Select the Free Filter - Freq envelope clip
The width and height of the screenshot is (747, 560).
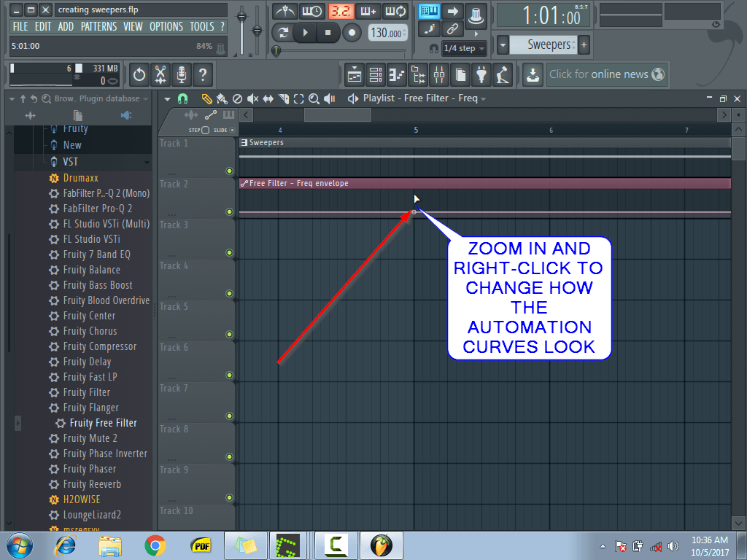pyautogui.click(x=485, y=183)
